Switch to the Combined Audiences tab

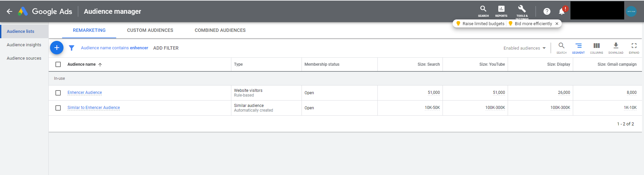(220, 30)
